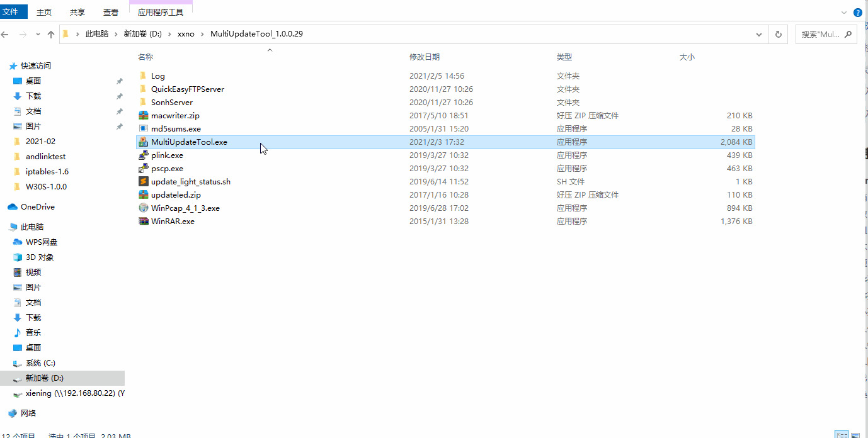Refresh the current folder view

click(x=778, y=35)
